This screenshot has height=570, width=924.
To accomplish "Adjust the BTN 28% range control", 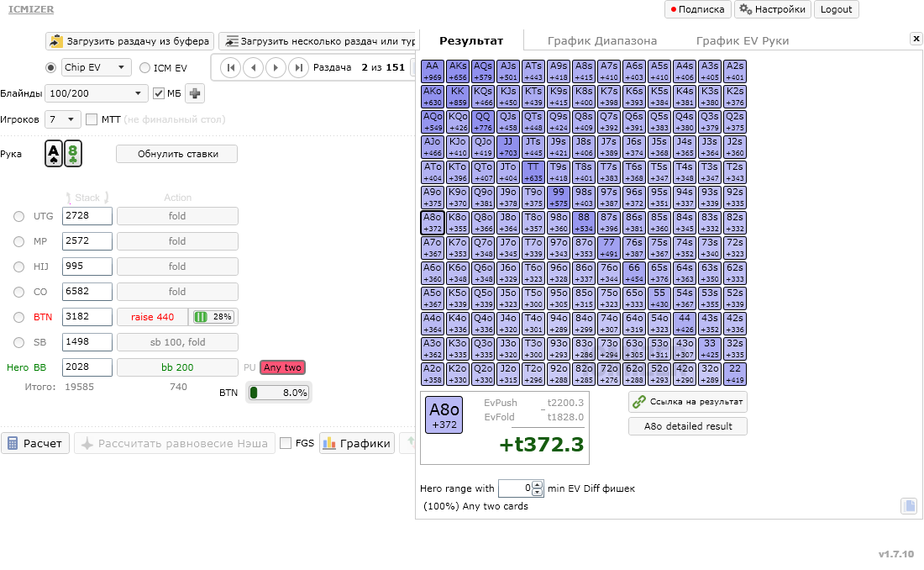I will 213,317.
